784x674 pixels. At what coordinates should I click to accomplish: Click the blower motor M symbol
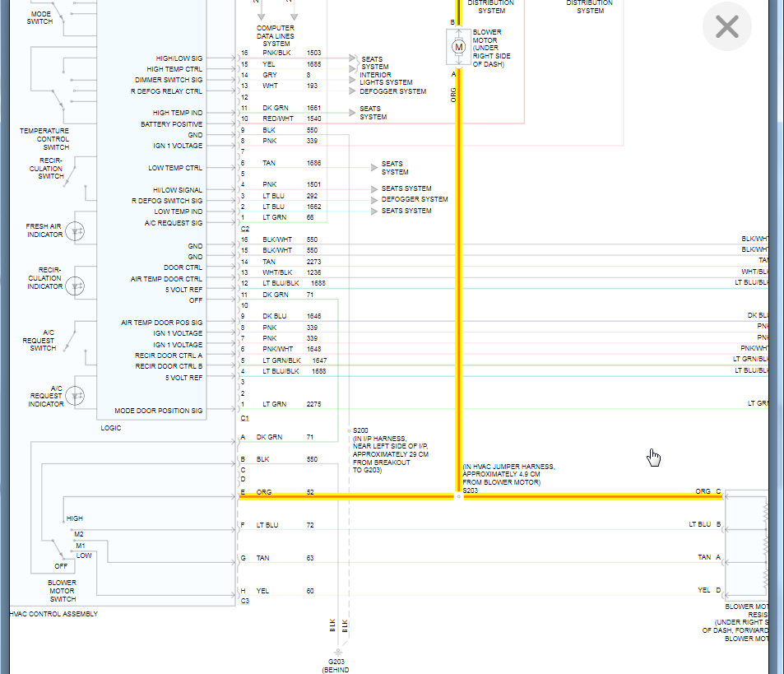click(458, 47)
